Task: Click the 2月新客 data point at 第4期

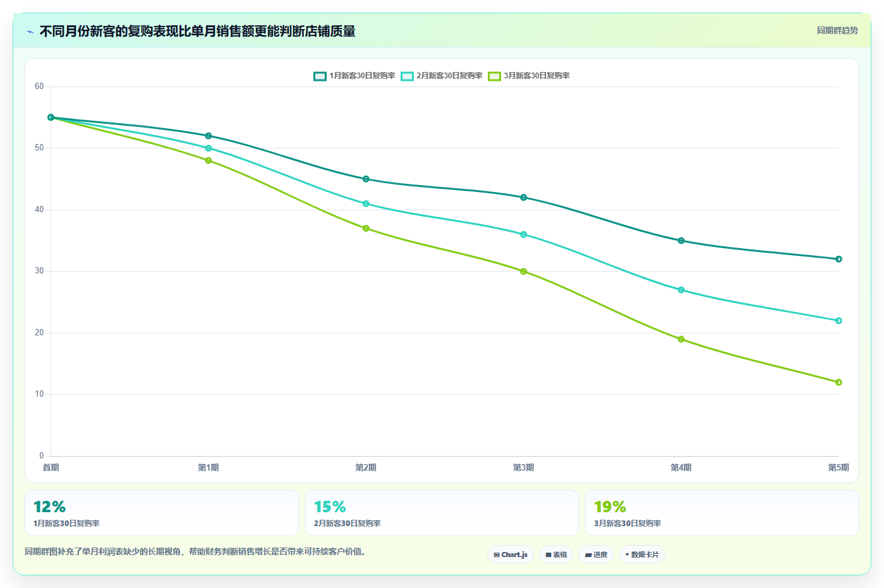Action: (x=681, y=290)
